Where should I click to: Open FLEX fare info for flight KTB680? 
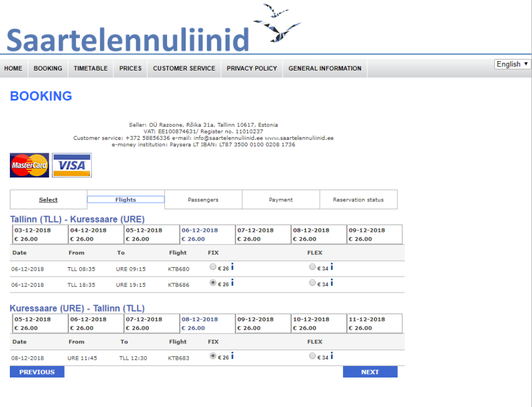tap(332, 267)
